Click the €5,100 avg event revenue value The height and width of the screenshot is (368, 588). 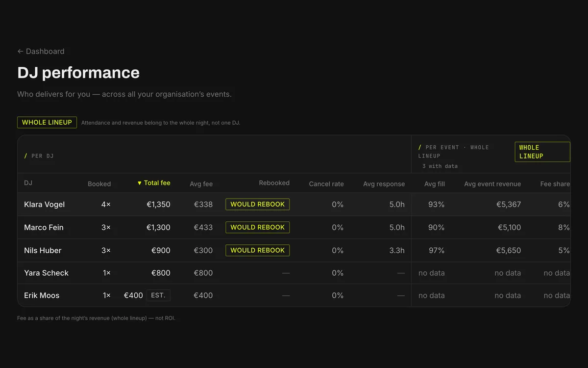pyautogui.click(x=509, y=228)
